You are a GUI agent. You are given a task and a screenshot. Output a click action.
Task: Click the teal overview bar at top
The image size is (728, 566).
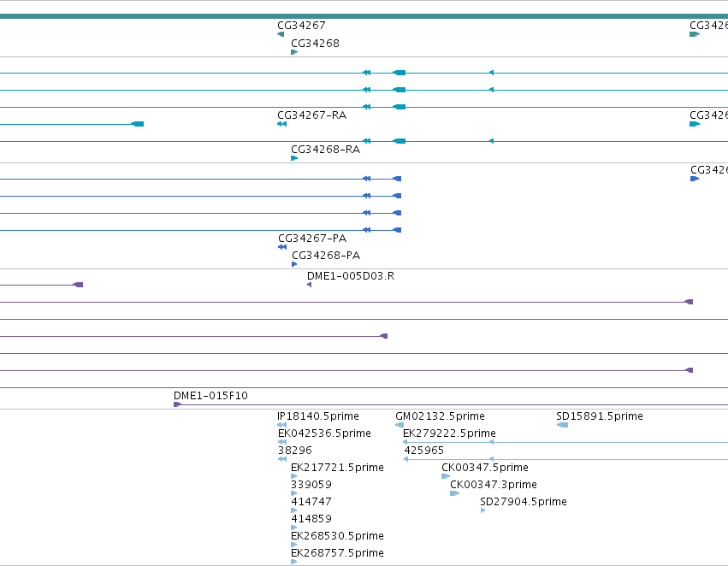click(364, 16)
